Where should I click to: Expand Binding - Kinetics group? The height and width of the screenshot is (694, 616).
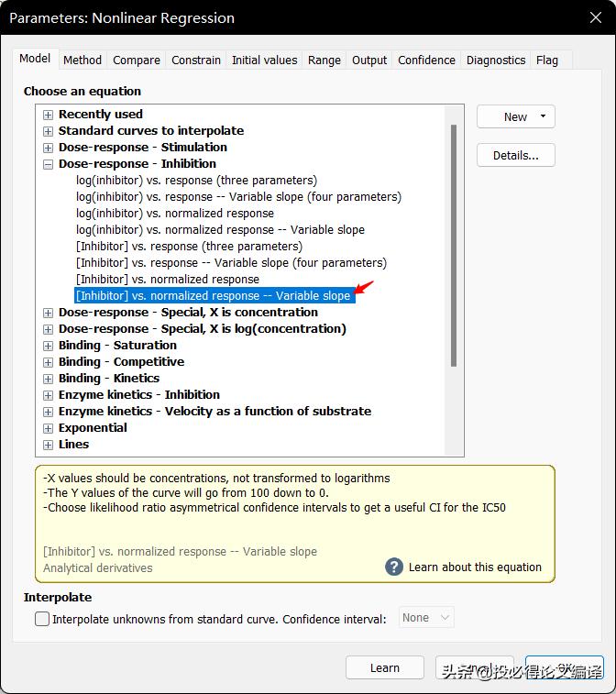(x=48, y=379)
